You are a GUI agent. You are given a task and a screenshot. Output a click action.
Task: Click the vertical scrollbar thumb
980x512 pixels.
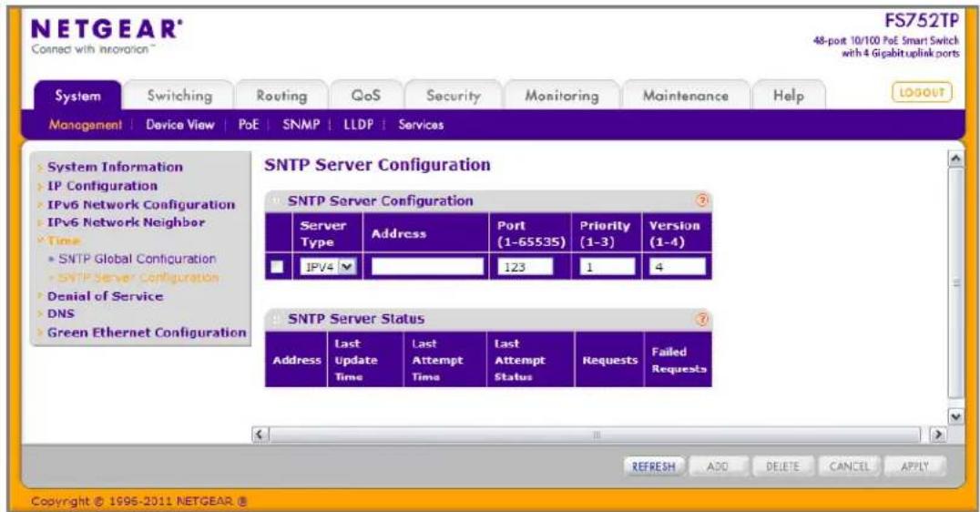955,282
